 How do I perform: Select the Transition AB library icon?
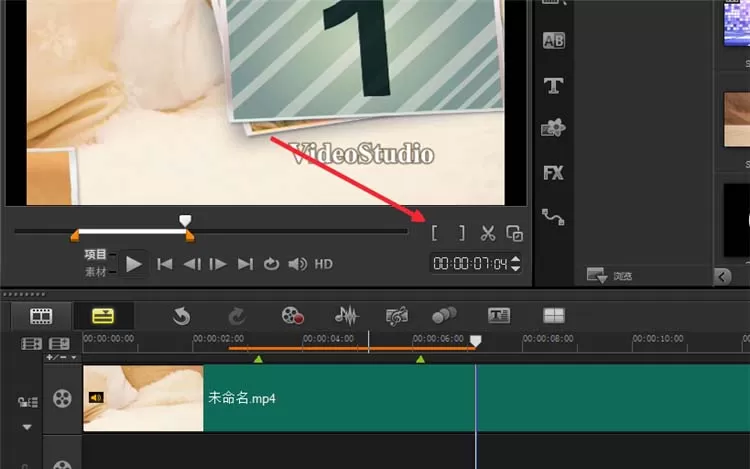[x=553, y=41]
